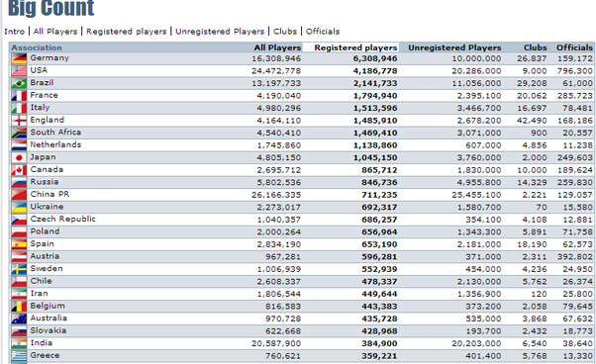The height and width of the screenshot is (364, 596).
Task: Sort by the All Players column header
Action: point(277,47)
